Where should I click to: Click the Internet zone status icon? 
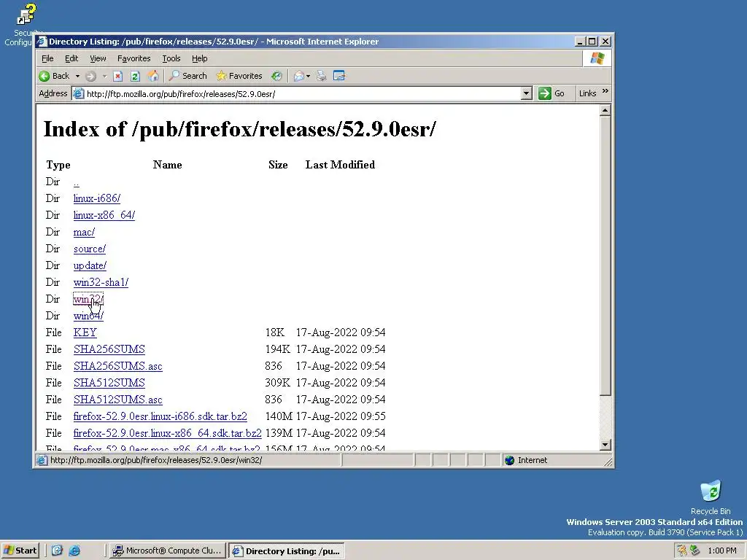[509, 461]
